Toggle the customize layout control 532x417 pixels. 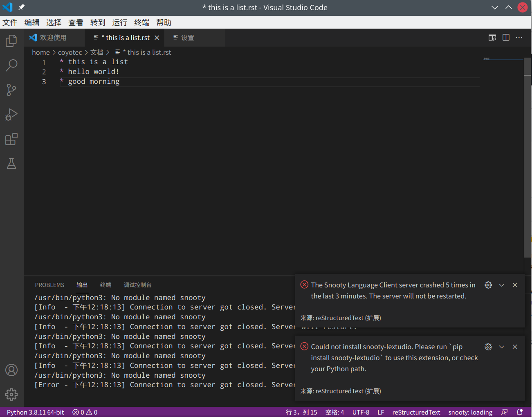click(x=492, y=37)
